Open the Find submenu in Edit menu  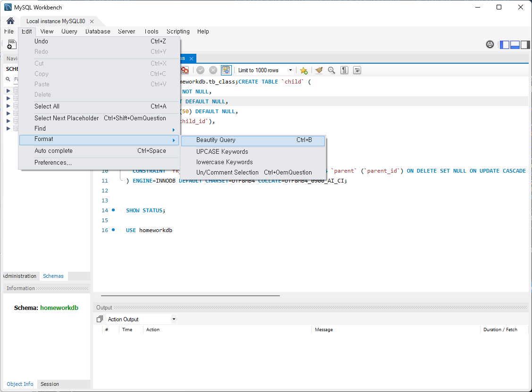pyautogui.click(x=99, y=128)
